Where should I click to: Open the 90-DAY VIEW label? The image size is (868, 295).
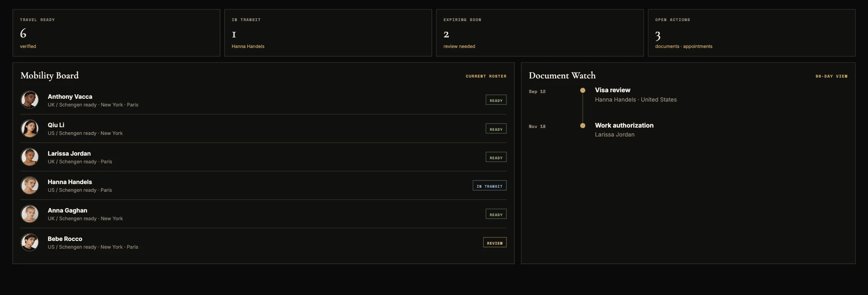click(831, 76)
